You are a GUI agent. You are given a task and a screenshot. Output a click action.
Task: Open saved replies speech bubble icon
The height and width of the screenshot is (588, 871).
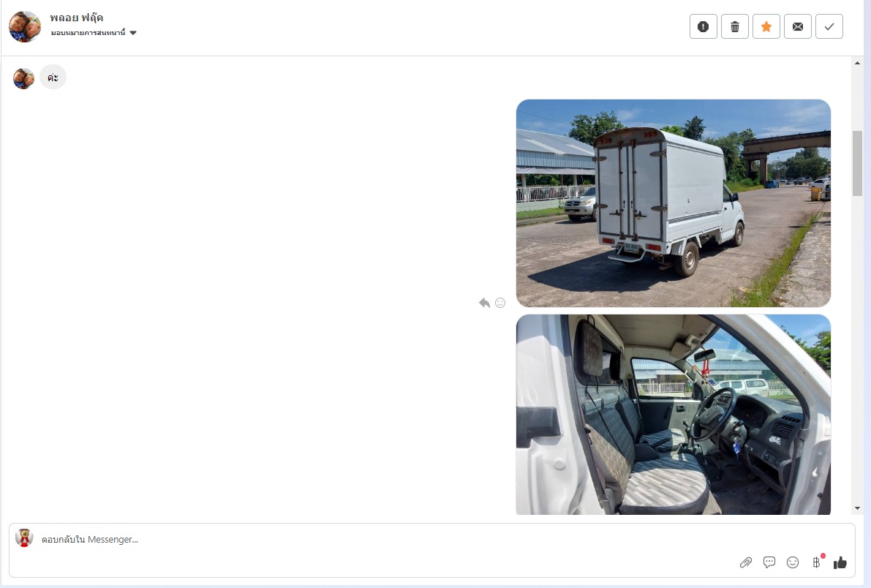tap(769, 562)
